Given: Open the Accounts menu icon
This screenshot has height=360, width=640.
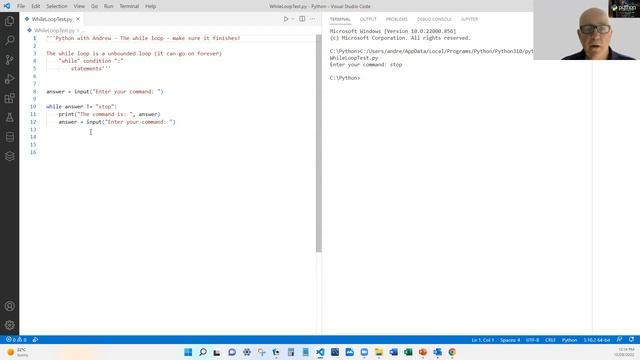Looking at the screenshot, I should pos(9,306).
